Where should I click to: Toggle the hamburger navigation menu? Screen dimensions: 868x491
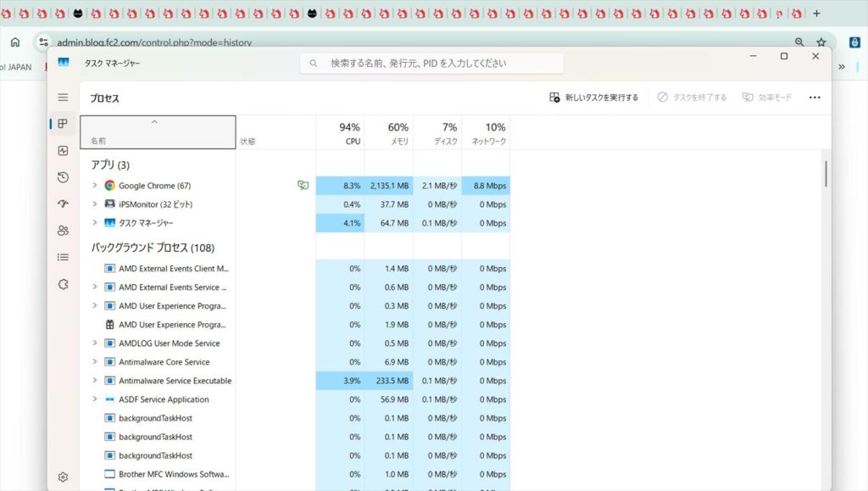(x=63, y=98)
